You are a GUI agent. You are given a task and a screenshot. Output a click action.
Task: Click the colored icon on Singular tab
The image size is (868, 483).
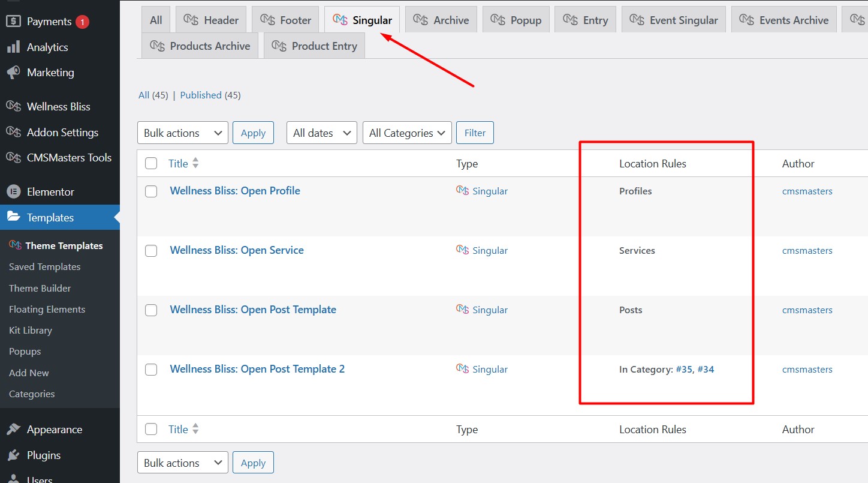pos(340,20)
